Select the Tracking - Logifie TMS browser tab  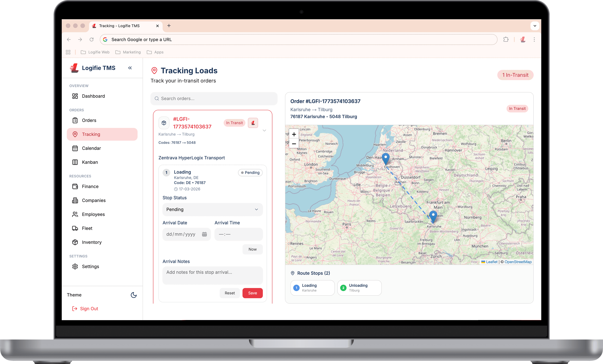[125, 26]
